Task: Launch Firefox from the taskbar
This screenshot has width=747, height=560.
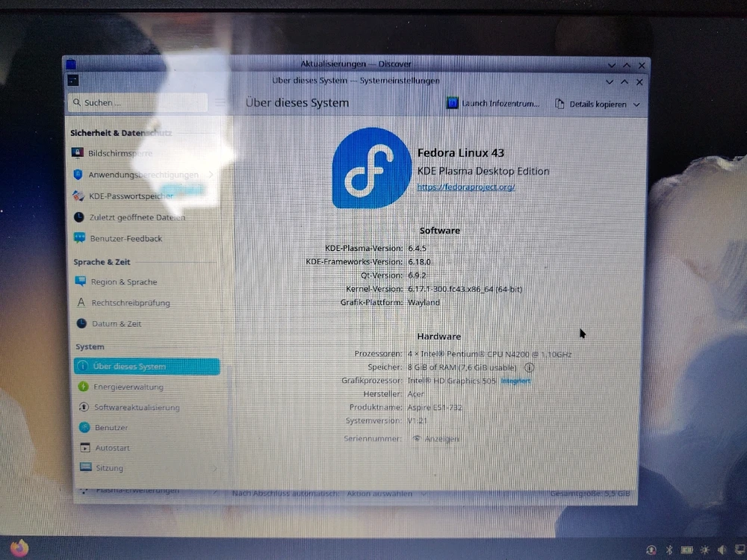Action: coord(19,547)
